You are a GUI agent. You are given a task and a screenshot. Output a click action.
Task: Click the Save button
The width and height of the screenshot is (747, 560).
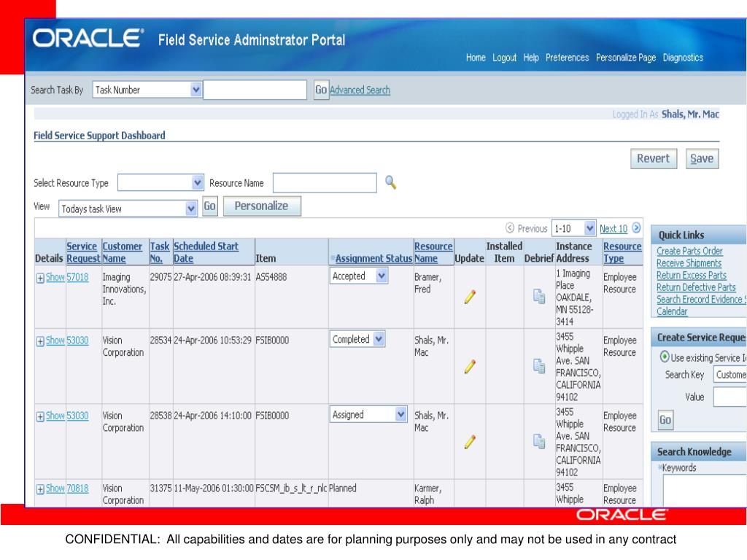pyautogui.click(x=702, y=158)
